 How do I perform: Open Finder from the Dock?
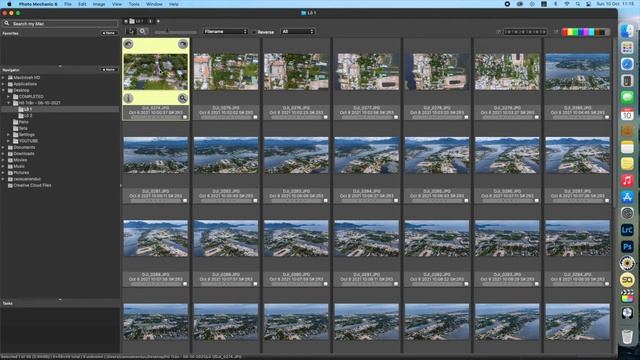627,31
